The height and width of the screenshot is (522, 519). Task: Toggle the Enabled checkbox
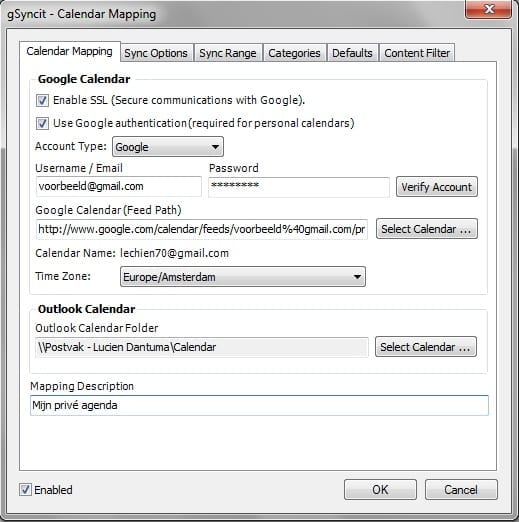coord(25,490)
